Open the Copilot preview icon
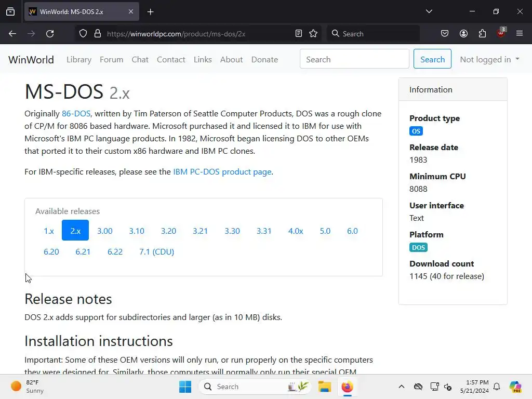This screenshot has width=532, height=399. 515,387
